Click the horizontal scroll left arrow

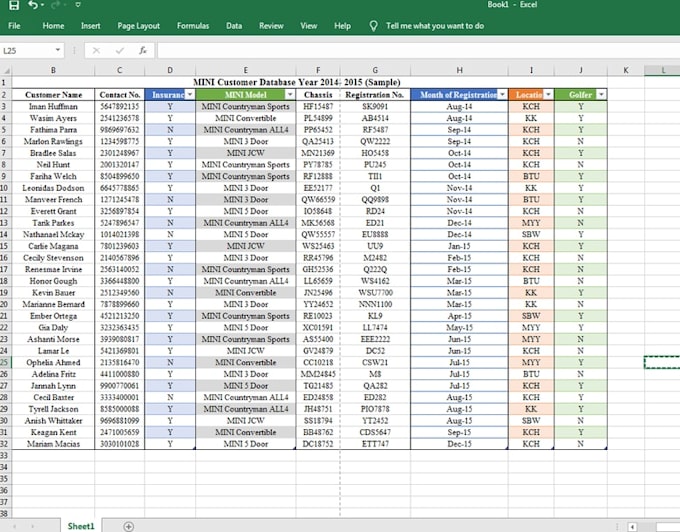point(632,527)
